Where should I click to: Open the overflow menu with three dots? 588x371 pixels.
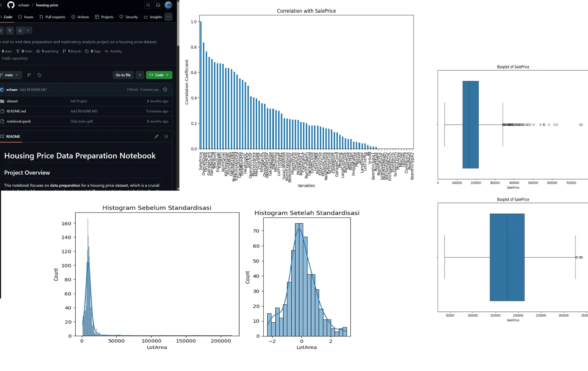pyautogui.click(x=168, y=17)
